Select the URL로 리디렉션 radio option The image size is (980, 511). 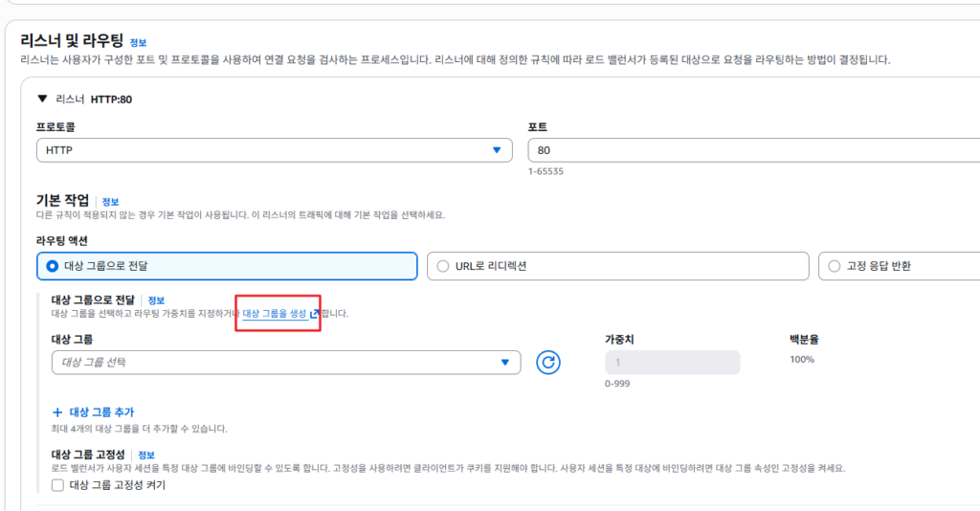(x=618, y=266)
